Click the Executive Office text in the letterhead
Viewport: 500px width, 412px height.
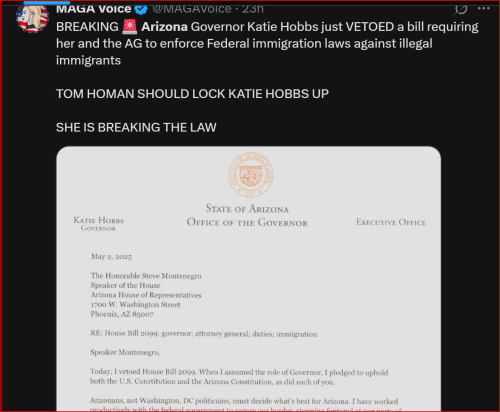click(391, 222)
